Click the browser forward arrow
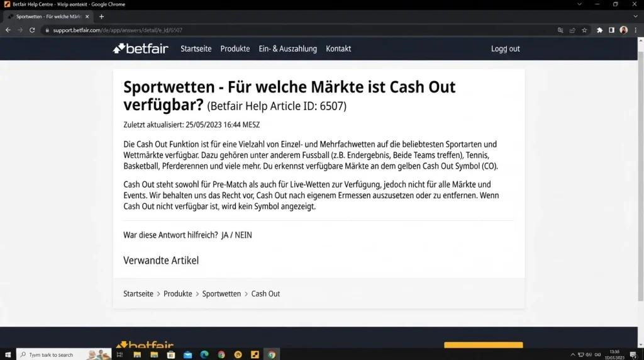The width and height of the screenshot is (644, 360). pos(19,30)
